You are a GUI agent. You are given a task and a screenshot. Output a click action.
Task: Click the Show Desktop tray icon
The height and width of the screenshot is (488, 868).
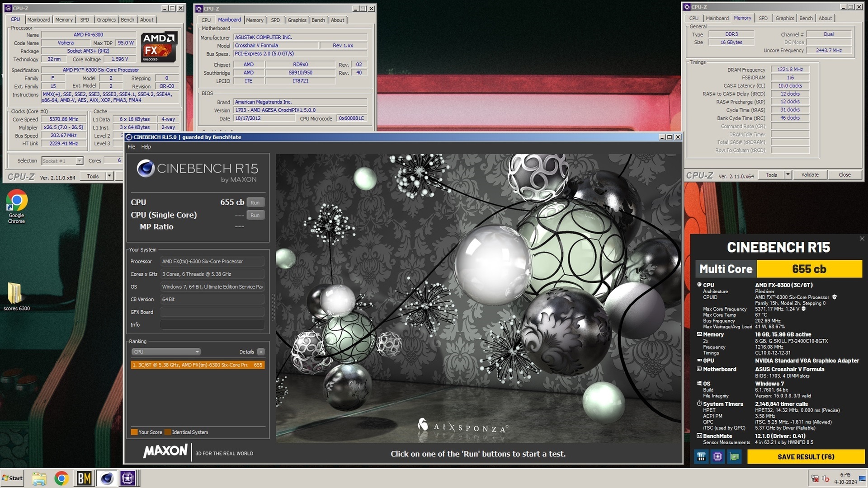pos(862,479)
